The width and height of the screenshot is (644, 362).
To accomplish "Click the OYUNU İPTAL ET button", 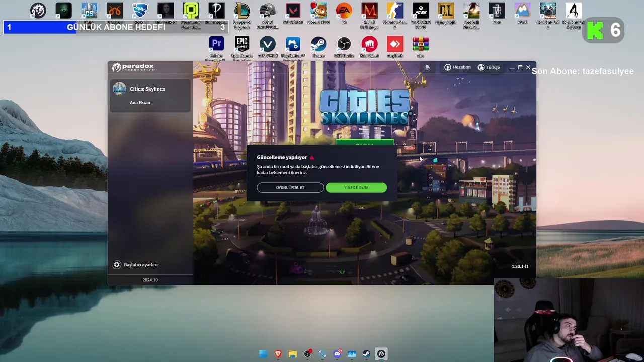I will pyautogui.click(x=290, y=187).
